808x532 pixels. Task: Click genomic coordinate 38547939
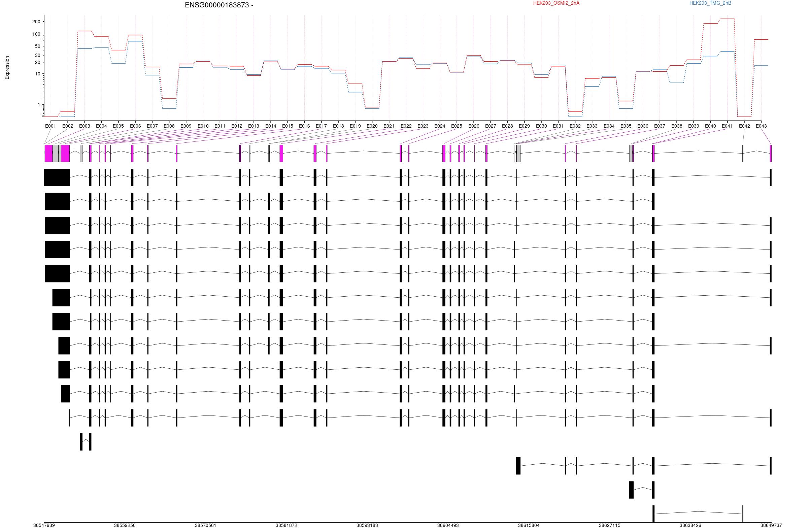[x=44, y=526]
